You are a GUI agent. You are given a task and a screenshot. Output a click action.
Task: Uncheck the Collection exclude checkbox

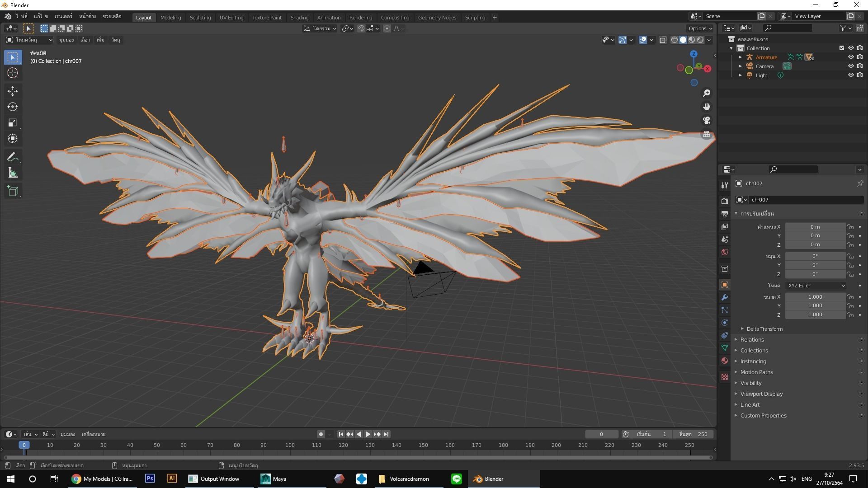coord(842,48)
